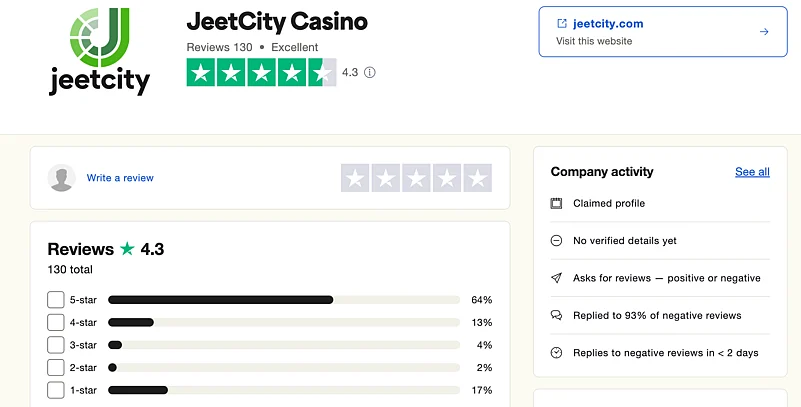Click the external link icon by jeetcity.com
The height and width of the screenshot is (407, 801).
pos(562,24)
